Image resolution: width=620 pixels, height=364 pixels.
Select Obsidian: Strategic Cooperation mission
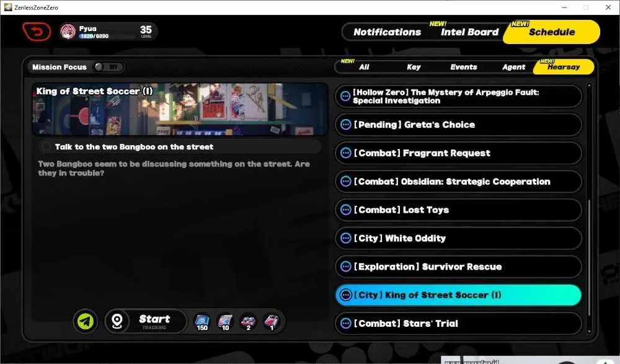point(458,182)
